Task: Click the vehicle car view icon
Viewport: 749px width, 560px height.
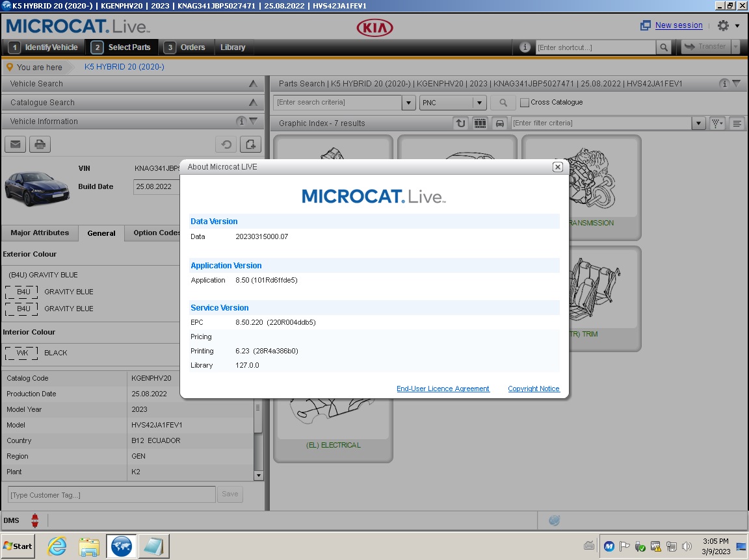Action: pos(499,123)
